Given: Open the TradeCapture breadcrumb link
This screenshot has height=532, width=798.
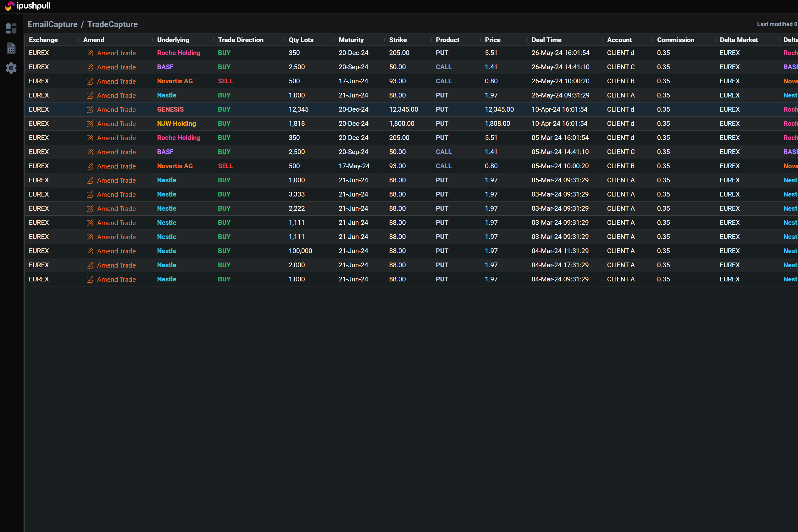Looking at the screenshot, I should pos(112,24).
